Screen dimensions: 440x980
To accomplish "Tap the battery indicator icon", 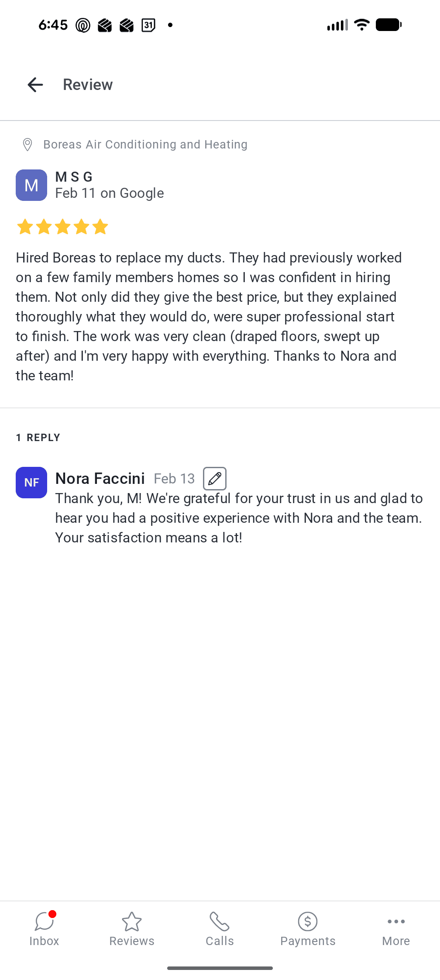I will (x=388, y=25).
